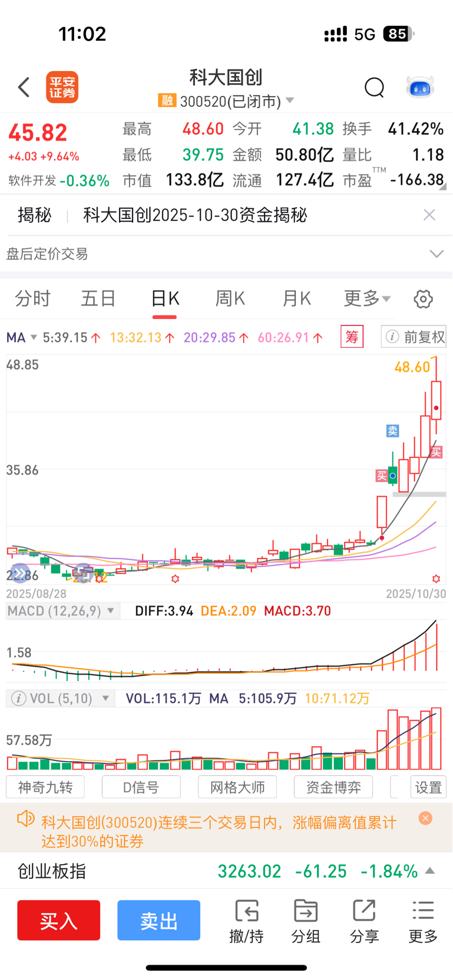
Task: Tap the quote panel's bottom-right expand triangle
Action: coord(442,187)
